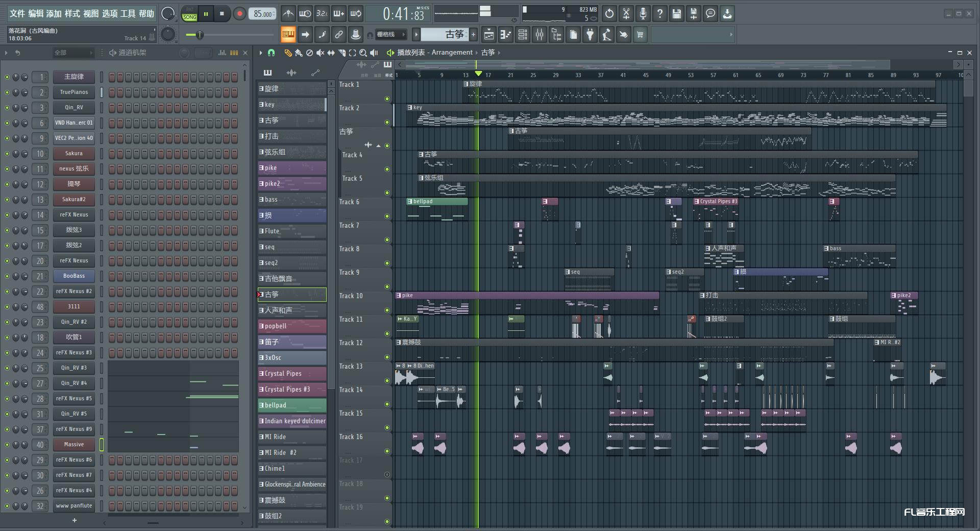This screenshot has width=980, height=531.
Task: Click the undo history icon
Action: pos(609,14)
